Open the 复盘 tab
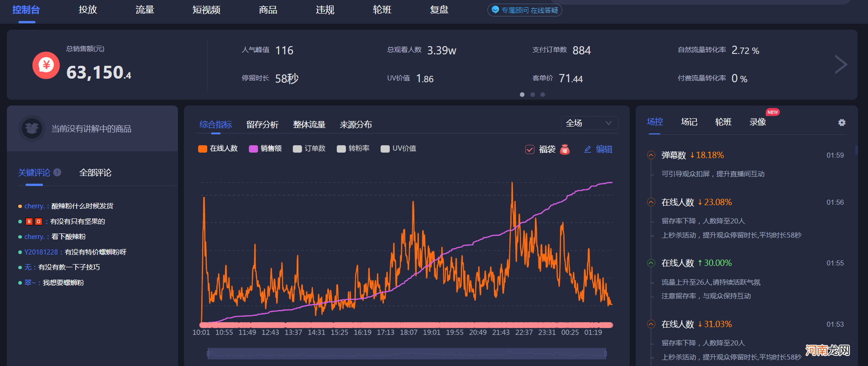868x366 pixels. click(x=439, y=10)
